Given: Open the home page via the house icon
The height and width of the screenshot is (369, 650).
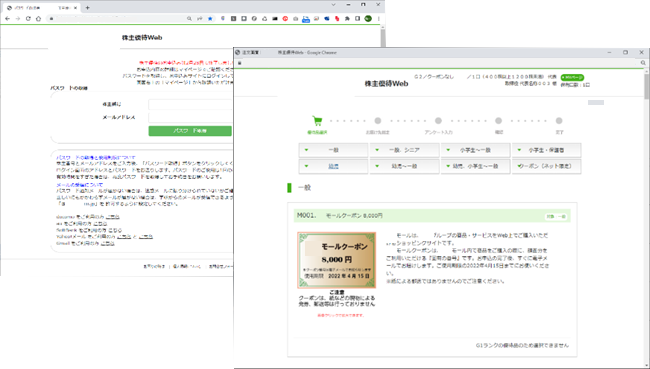Looking at the screenshot, I should [x=38, y=19].
